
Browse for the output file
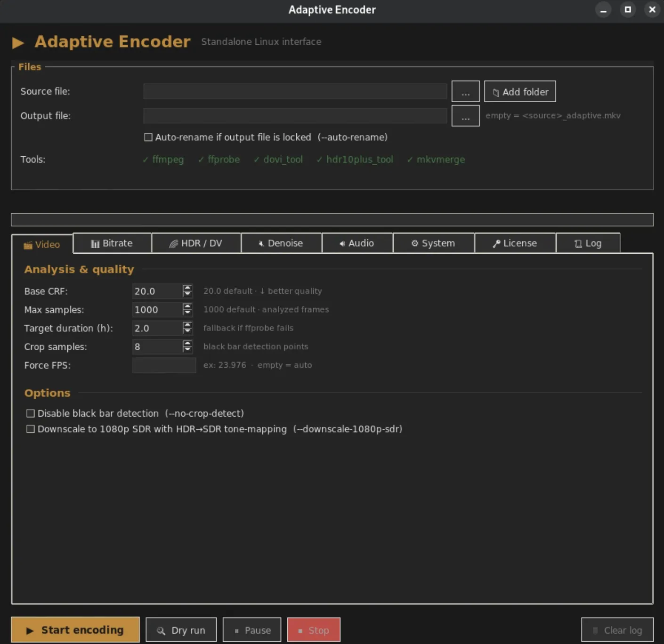(x=465, y=116)
